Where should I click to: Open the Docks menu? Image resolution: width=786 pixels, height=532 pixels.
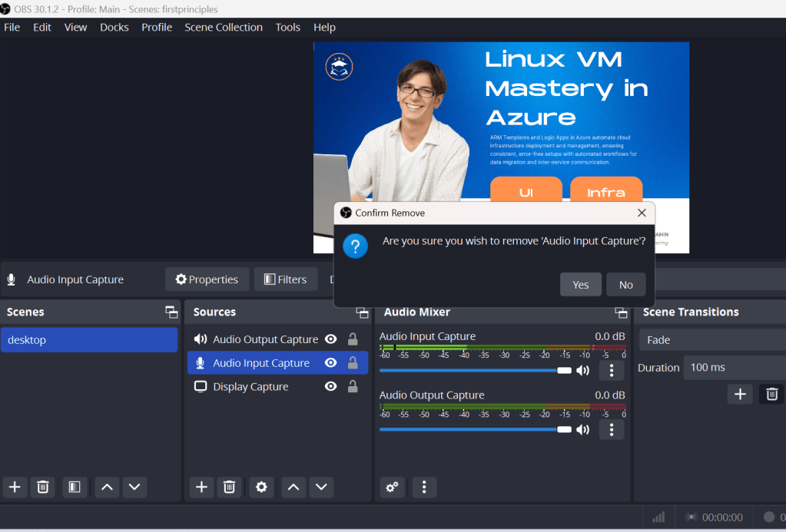coord(114,27)
